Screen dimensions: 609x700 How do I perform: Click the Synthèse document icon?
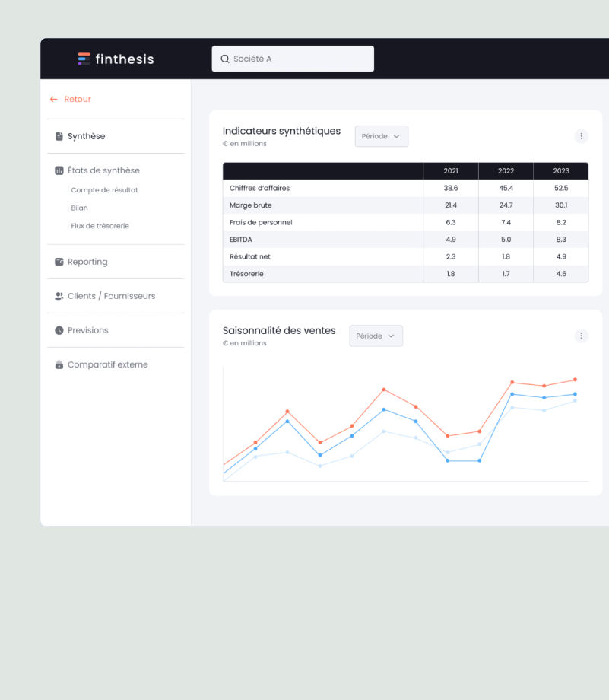click(59, 136)
